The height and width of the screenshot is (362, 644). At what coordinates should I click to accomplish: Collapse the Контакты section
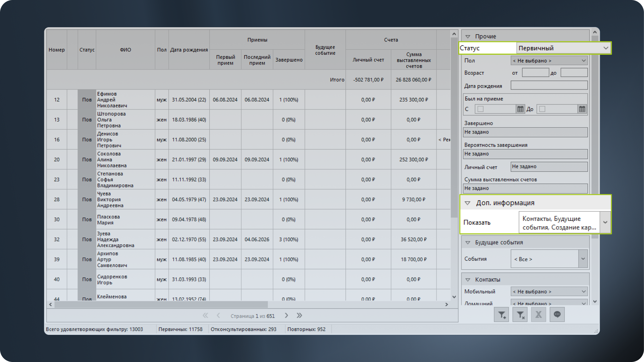(x=468, y=280)
